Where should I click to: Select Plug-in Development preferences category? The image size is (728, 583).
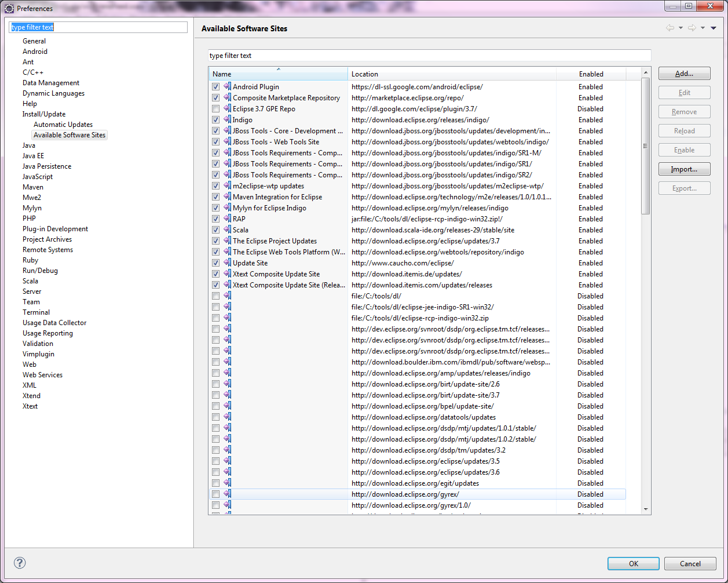coord(56,228)
